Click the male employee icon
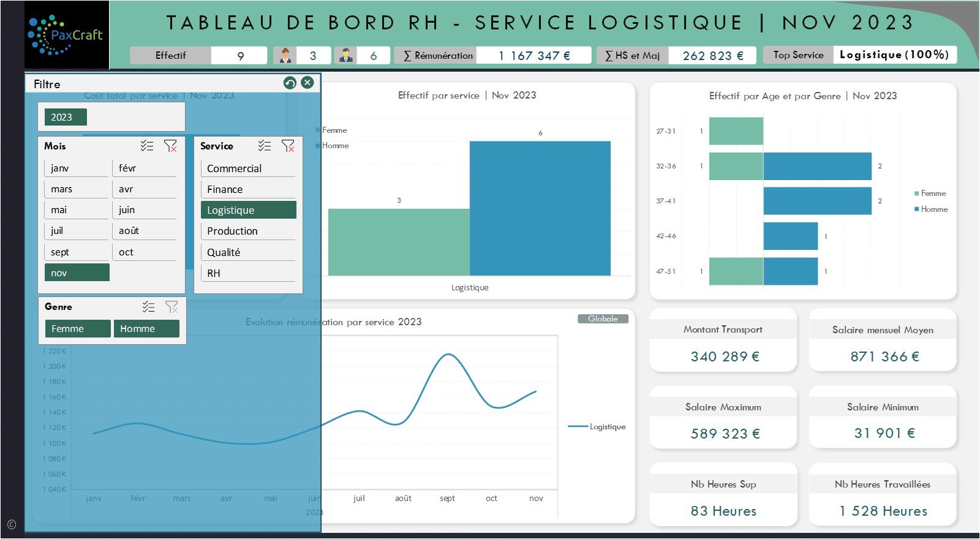The image size is (980, 539). [345, 55]
